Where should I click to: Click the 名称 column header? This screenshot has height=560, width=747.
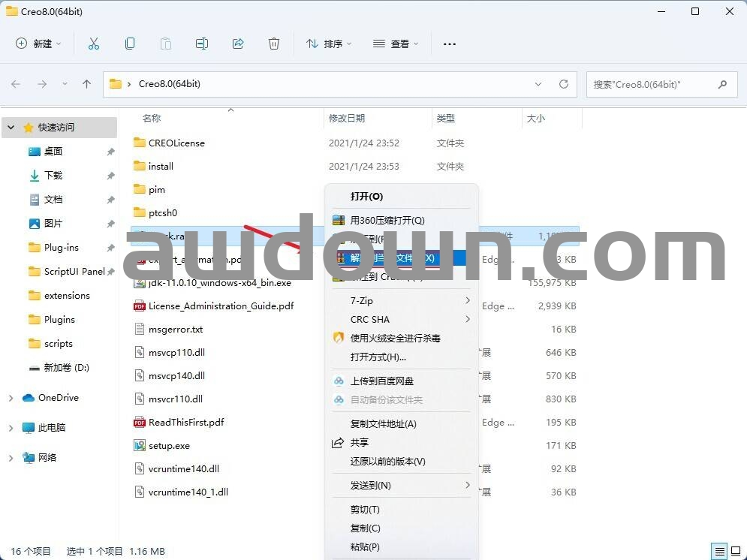click(x=152, y=119)
